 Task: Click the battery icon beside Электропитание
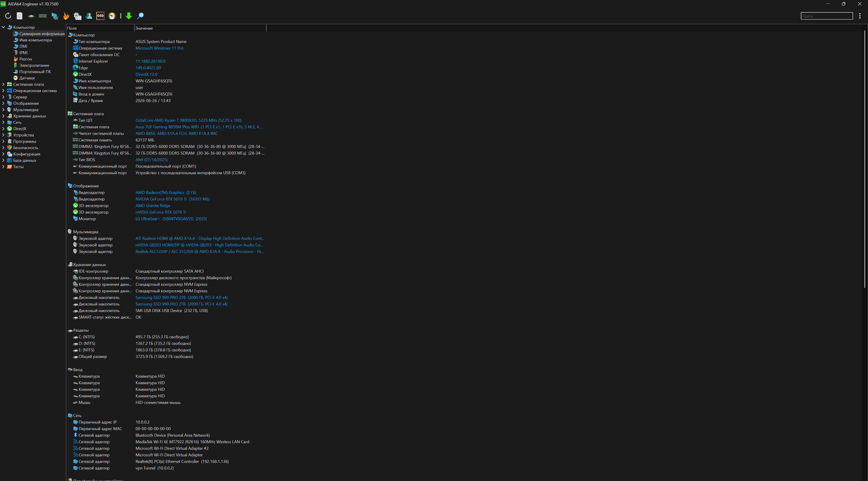[x=16, y=65]
